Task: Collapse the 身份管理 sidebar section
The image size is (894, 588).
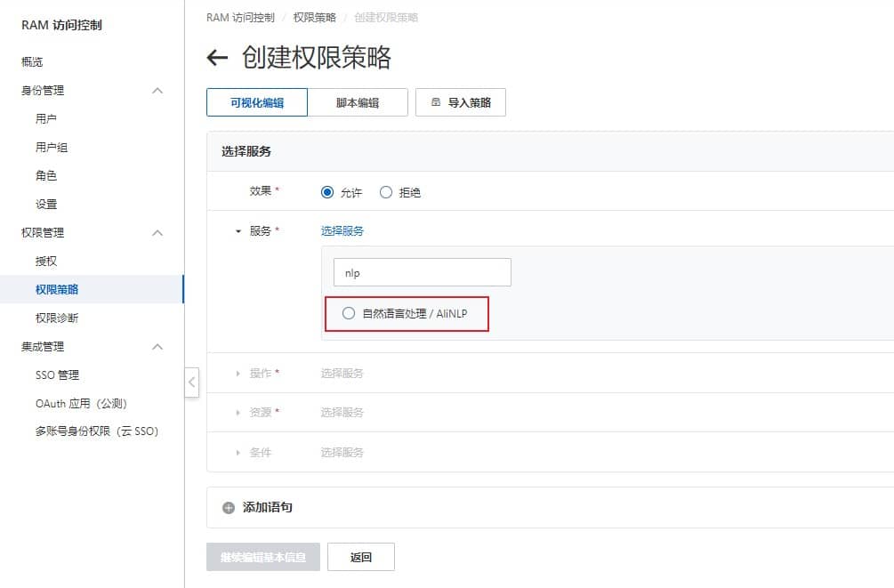Action: 157,91
